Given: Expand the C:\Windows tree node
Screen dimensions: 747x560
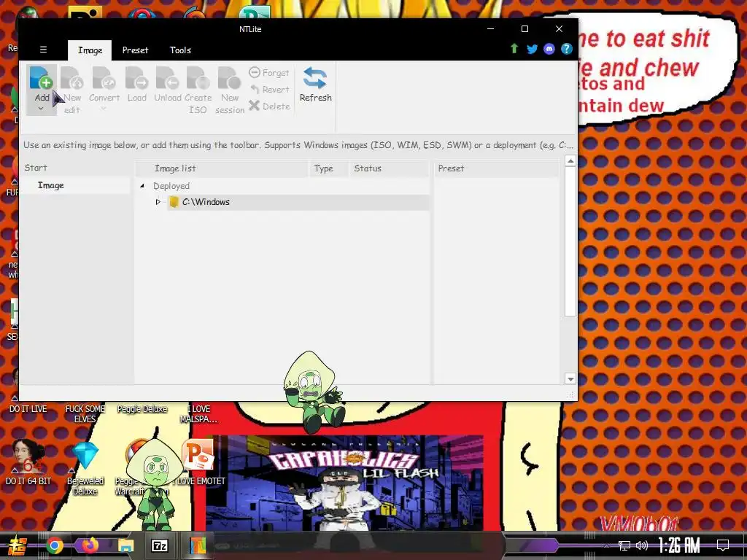Looking at the screenshot, I should click(158, 202).
